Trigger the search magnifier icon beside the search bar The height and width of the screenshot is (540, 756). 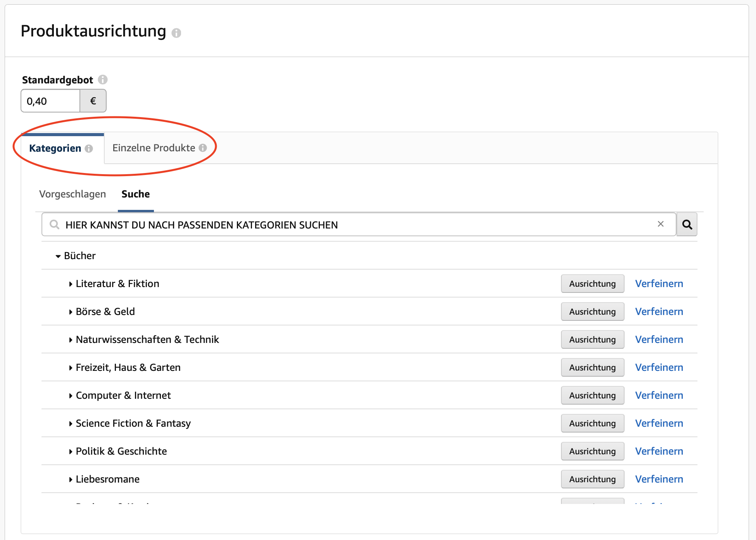pos(687,224)
